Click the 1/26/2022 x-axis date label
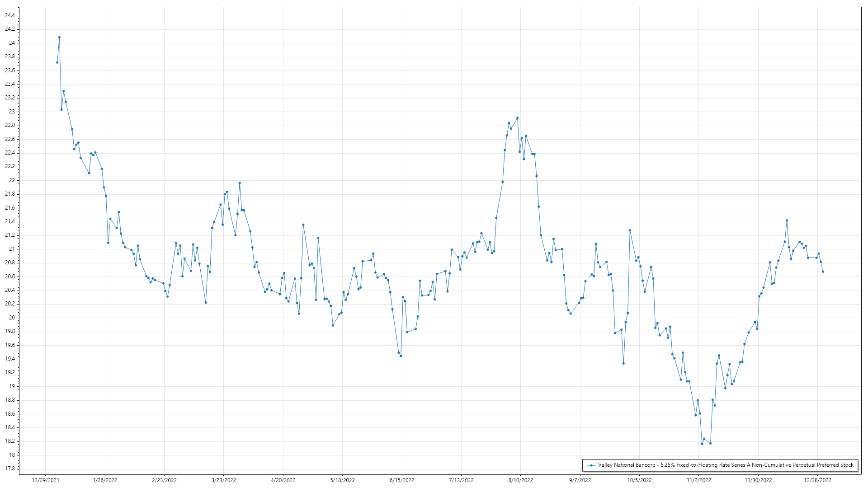This screenshot has height=488, width=868. click(105, 480)
